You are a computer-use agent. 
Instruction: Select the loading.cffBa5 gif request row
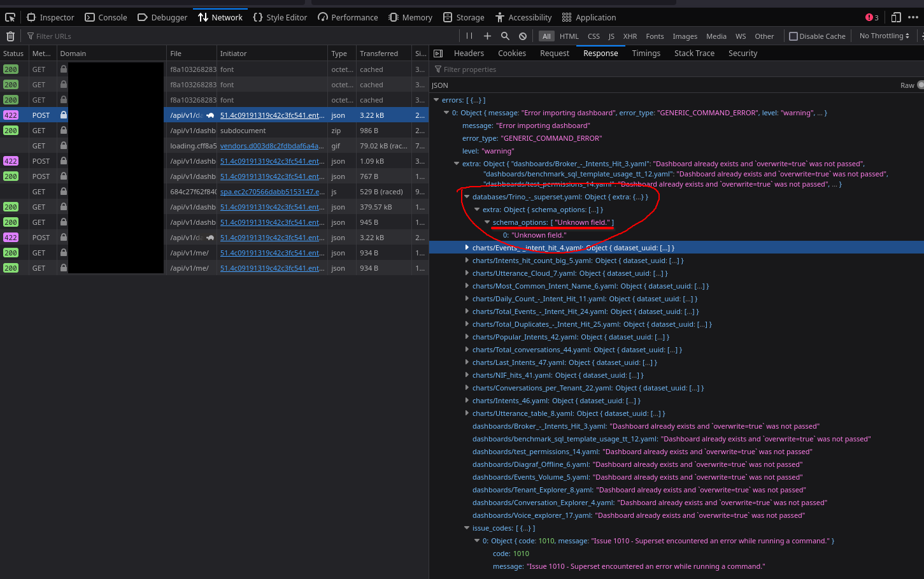(x=214, y=146)
